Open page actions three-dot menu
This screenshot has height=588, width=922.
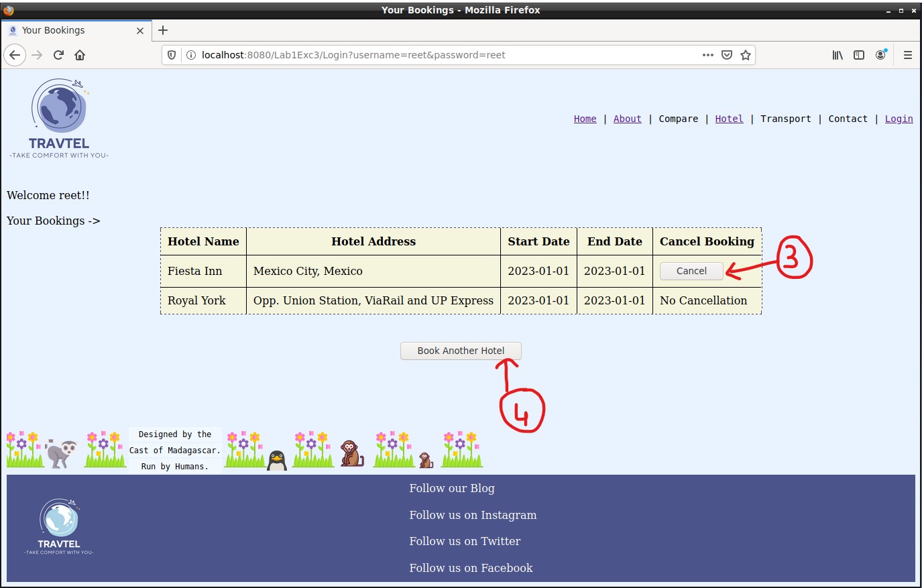pos(708,55)
